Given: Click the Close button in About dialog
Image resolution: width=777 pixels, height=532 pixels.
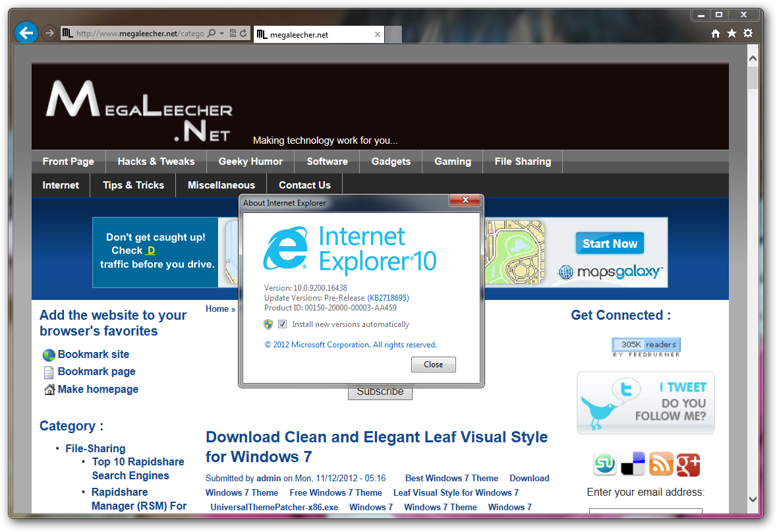Looking at the screenshot, I should pyautogui.click(x=434, y=365).
